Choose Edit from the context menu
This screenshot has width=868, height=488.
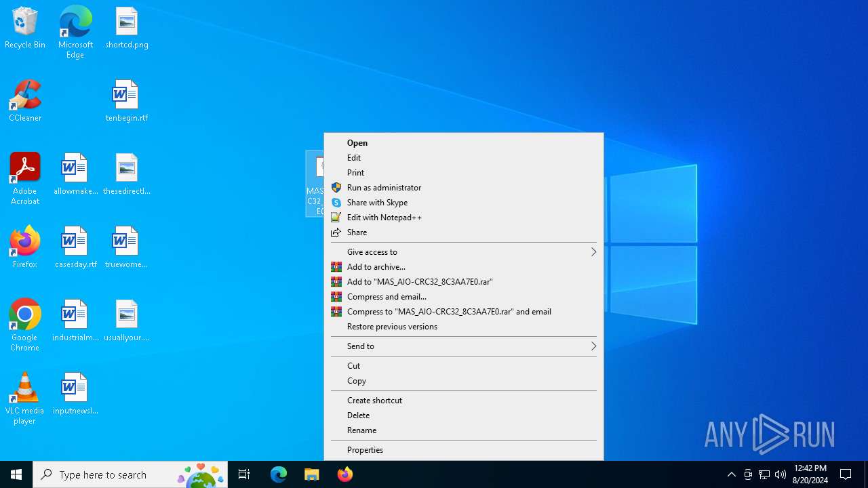464,158
